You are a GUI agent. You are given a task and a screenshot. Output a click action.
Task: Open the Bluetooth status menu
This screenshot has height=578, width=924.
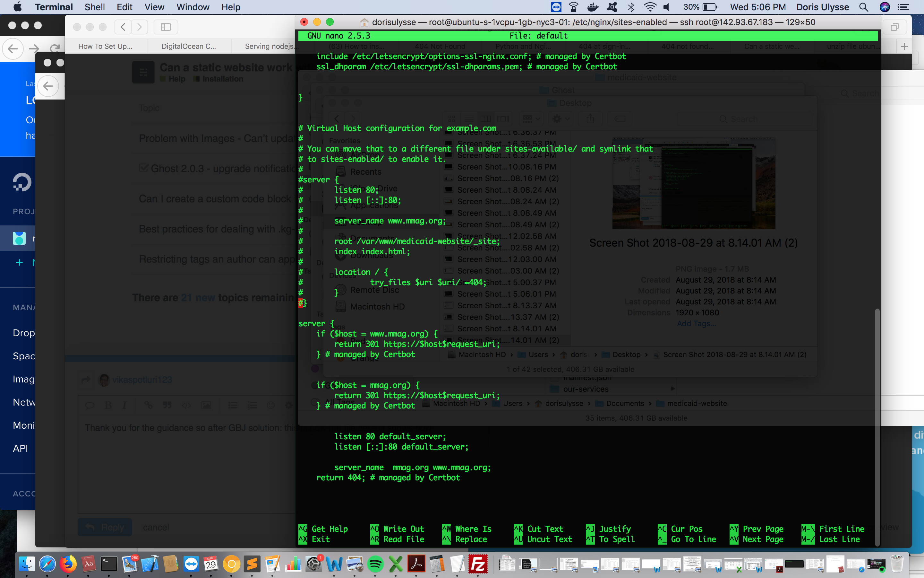pyautogui.click(x=631, y=7)
